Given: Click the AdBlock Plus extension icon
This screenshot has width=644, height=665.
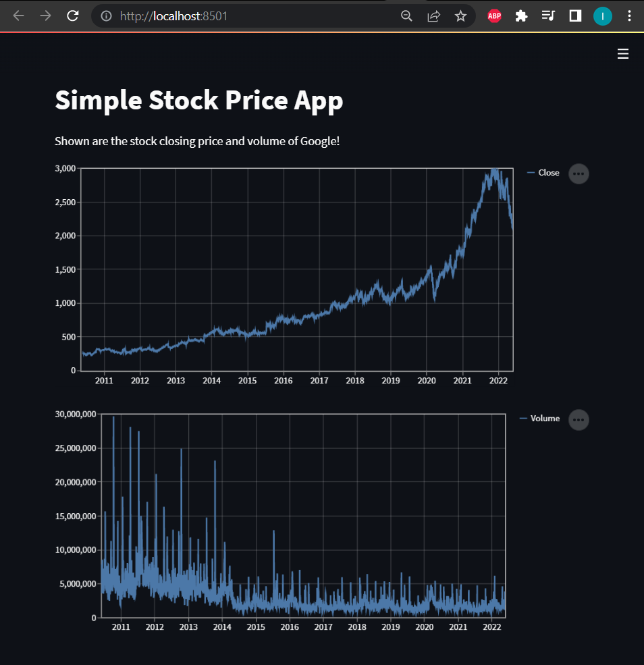Looking at the screenshot, I should 494,16.
